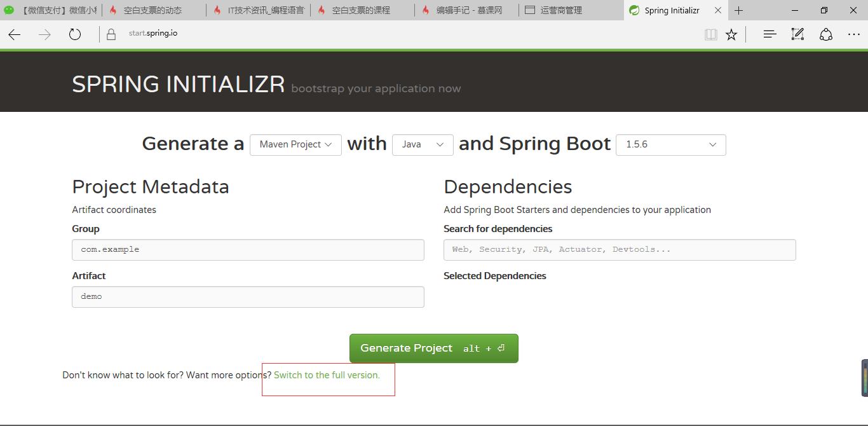Click the Make a Web Note icon
Viewport: 868px width, 426px height.
[x=797, y=34]
